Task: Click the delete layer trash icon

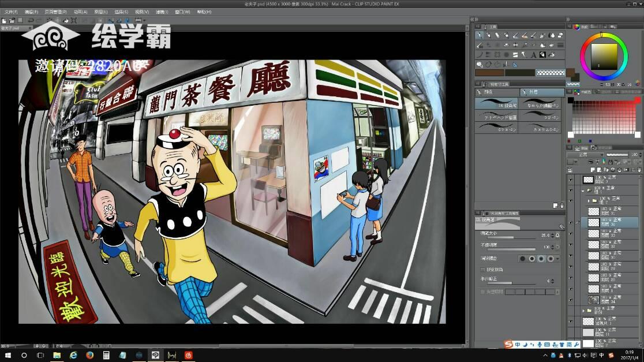Action: (x=639, y=170)
